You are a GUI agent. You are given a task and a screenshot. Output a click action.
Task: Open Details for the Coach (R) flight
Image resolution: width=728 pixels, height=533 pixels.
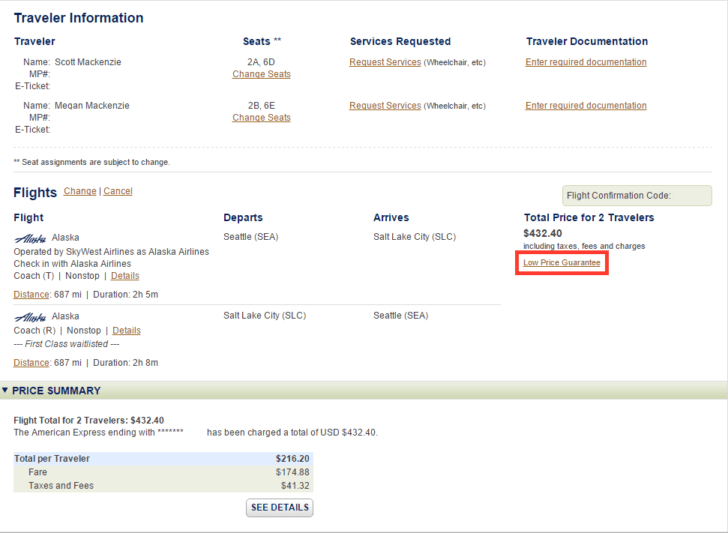[126, 331]
